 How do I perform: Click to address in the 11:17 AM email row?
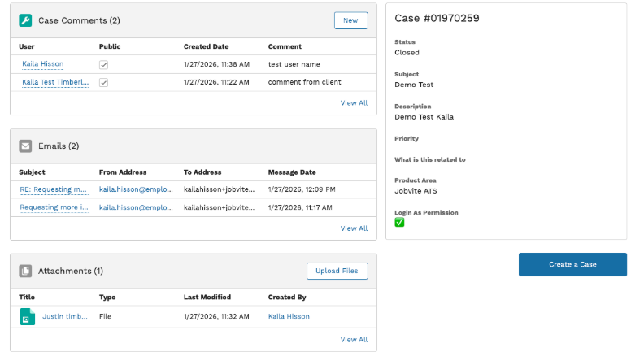pos(219,207)
